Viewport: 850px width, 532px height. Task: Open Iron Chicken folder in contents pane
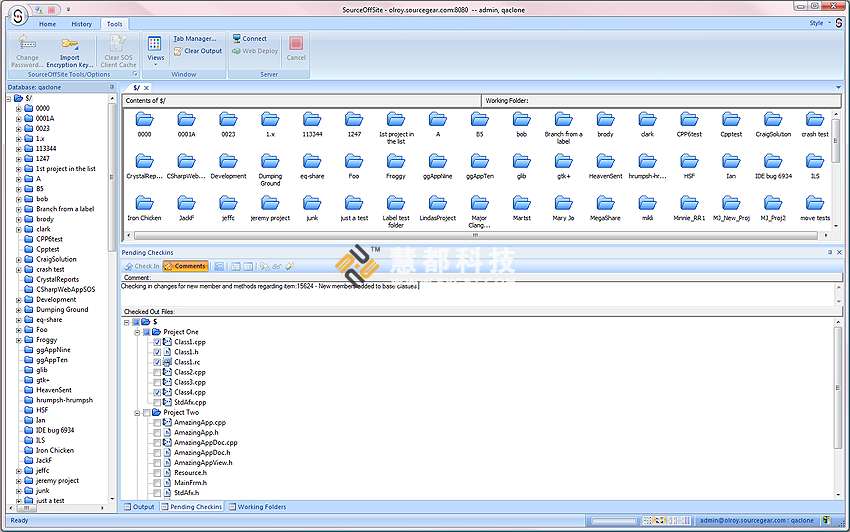[144, 208]
